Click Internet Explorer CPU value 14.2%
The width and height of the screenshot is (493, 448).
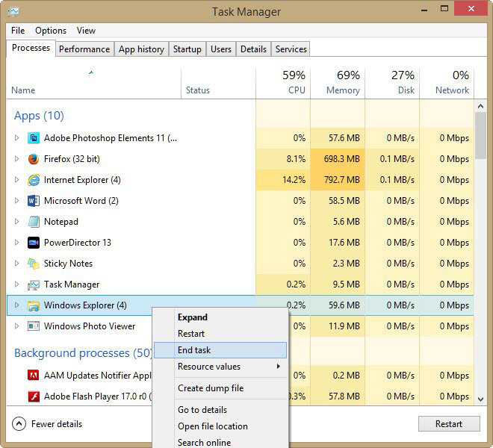(x=294, y=180)
